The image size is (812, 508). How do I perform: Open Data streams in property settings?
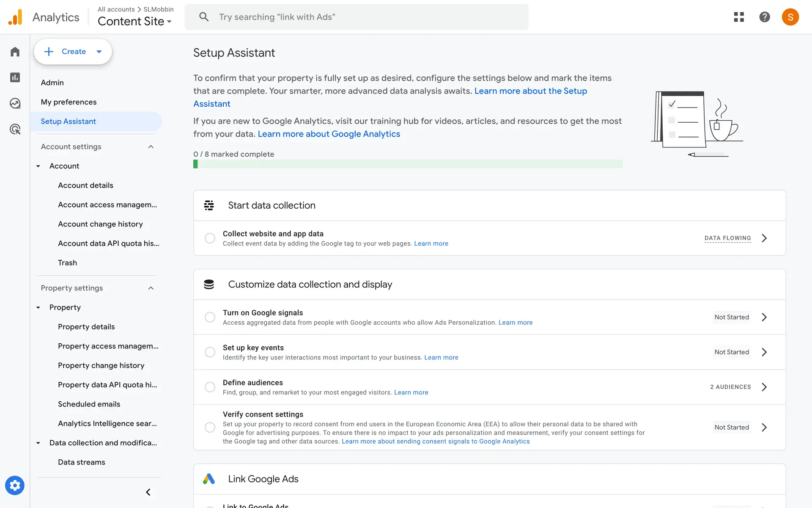(82, 462)
